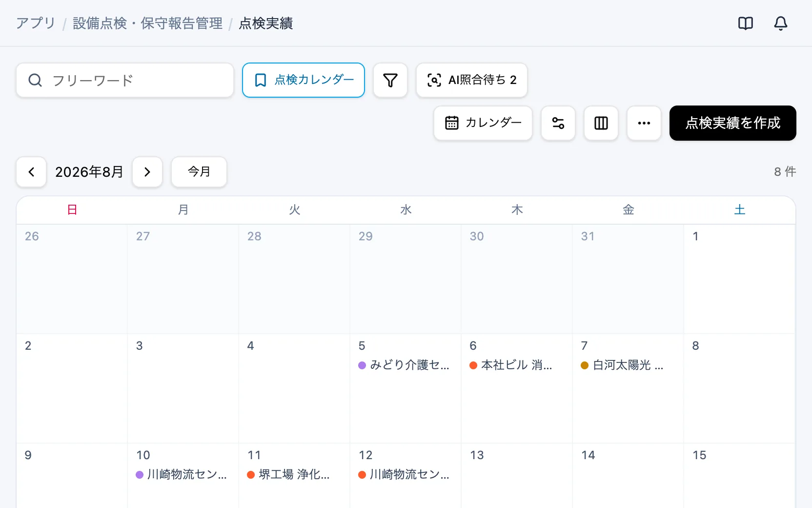Open the documentation book icon
Screen dimensions: 812x508
pos(745,23)
